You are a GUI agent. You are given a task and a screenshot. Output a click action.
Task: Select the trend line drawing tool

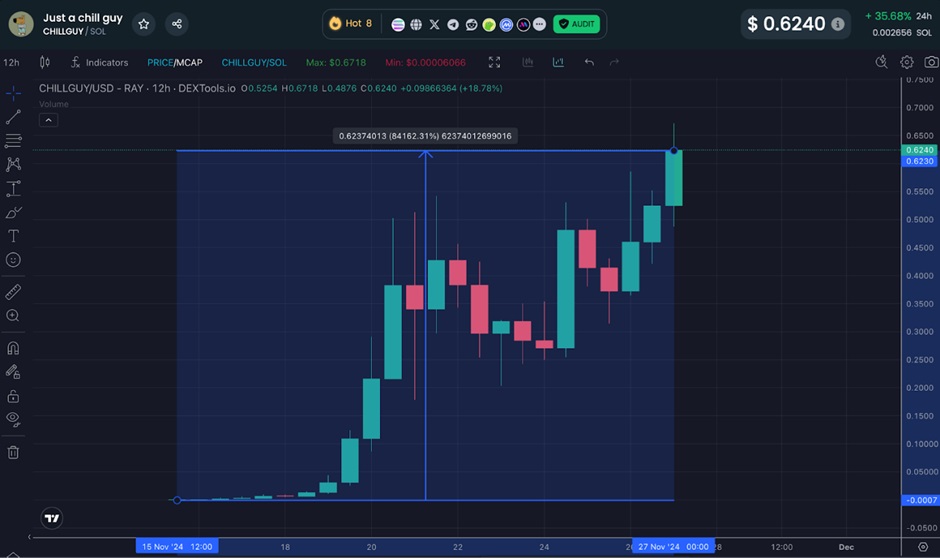tap(13, 117)
